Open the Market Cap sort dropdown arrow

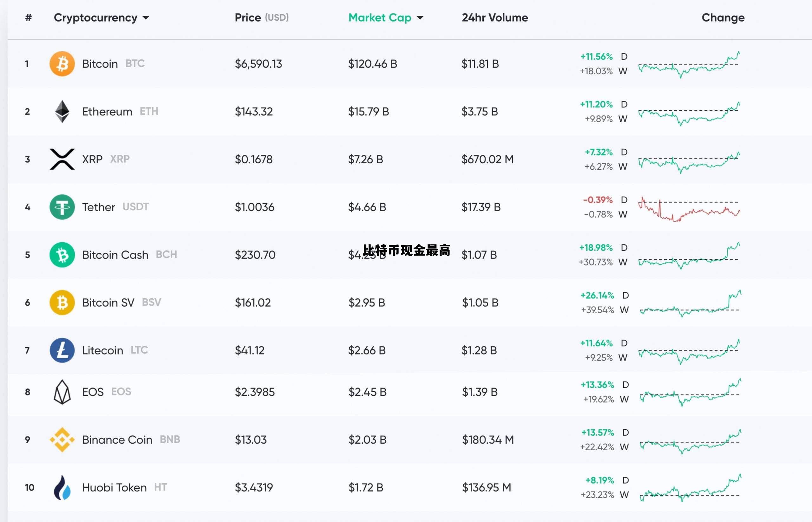click(420, 18)
